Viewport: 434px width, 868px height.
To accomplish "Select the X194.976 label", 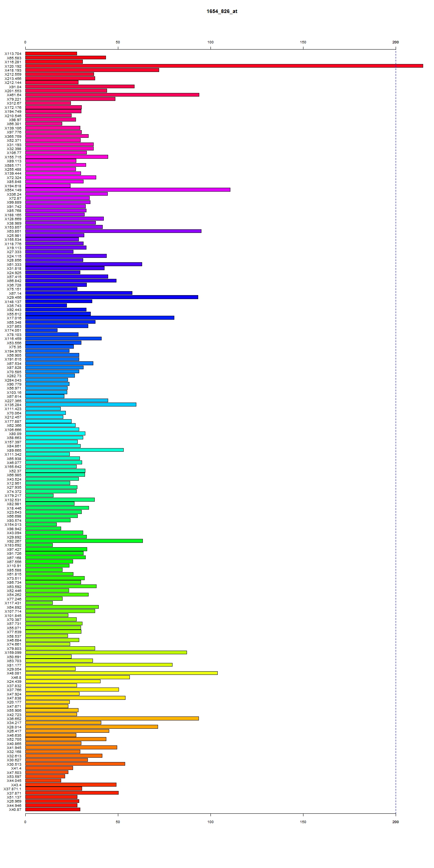I will (x=13, y=351).
